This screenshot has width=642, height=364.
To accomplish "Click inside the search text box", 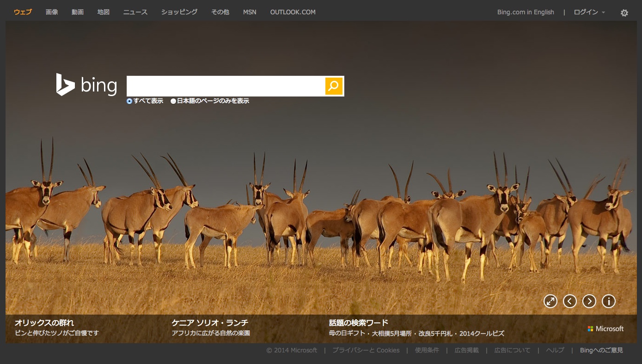I will [226, 86].
